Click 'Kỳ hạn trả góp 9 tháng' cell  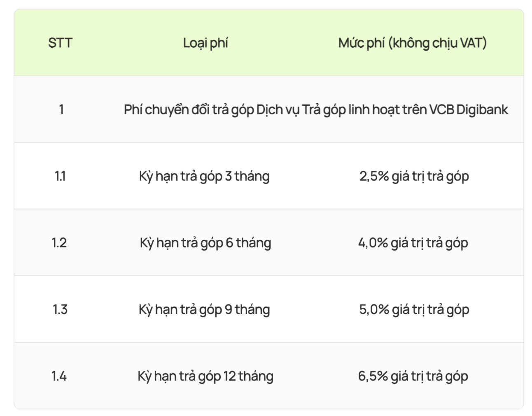(x=204, y=309)
